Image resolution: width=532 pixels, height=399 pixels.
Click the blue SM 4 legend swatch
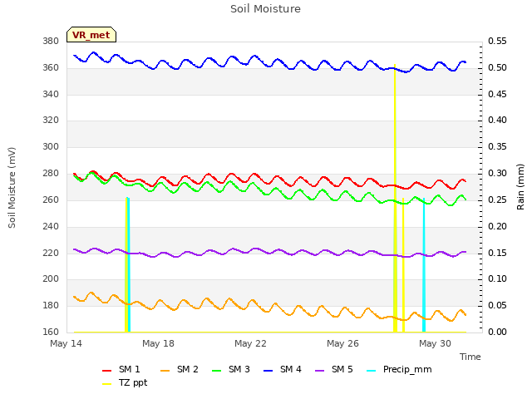point(268,371)
